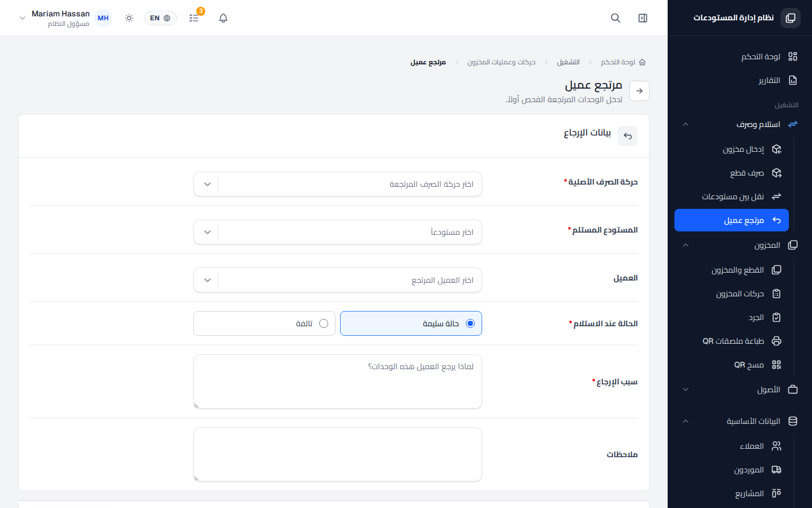Image resolution: width=812 pixels, height=508 pixels.
Task: Open حركات وعمليات المخزون breadcrumb link
Action: pos(501,62)
